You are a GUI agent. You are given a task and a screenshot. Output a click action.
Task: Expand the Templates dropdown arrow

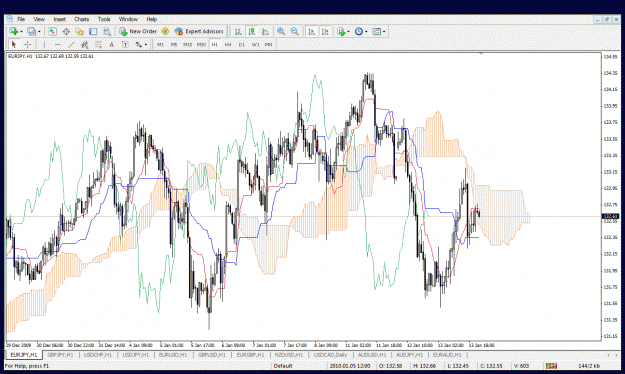click(384, 31)
